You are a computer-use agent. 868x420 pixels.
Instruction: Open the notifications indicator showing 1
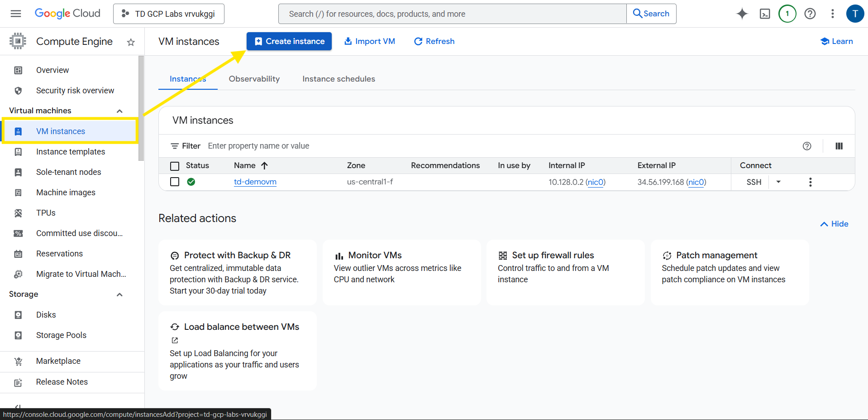(787, 14)
